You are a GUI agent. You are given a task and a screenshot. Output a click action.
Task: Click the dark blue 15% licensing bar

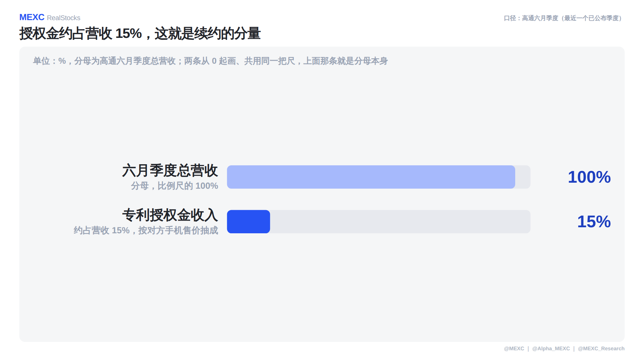point(249,222)
